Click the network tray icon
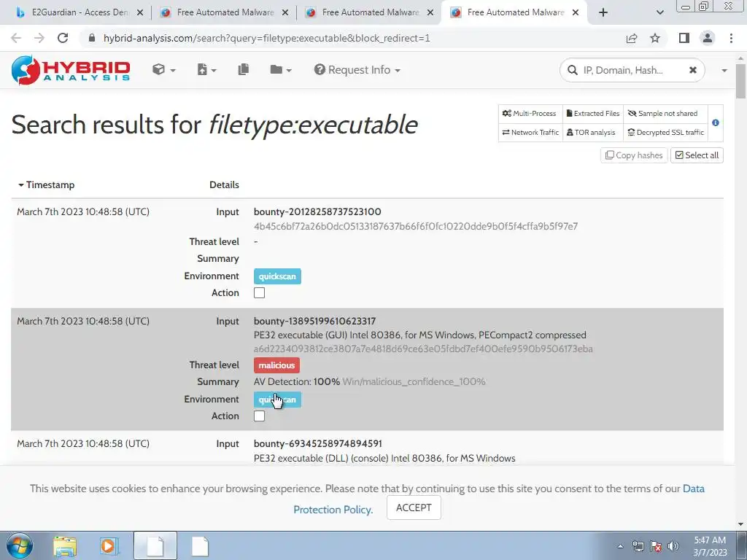The width and height of the screenshot is (747, 560). tap(638, 546)
